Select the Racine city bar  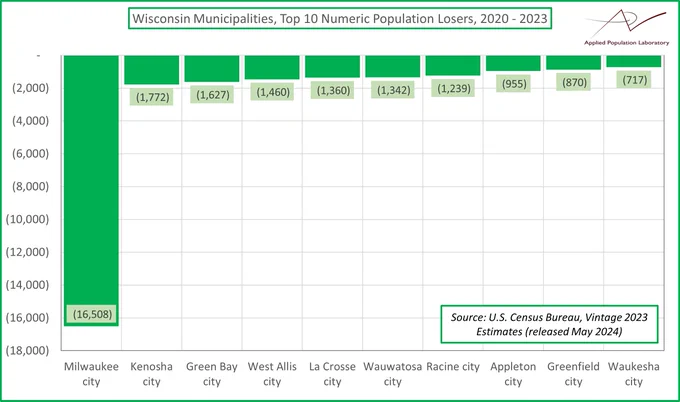tap(453, 65)
